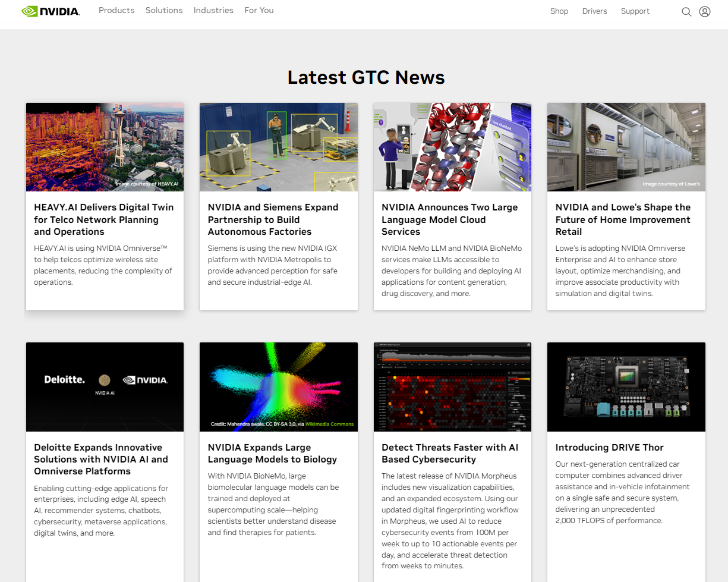Open the protein molecule LLM thumbnail

(452, 147)
